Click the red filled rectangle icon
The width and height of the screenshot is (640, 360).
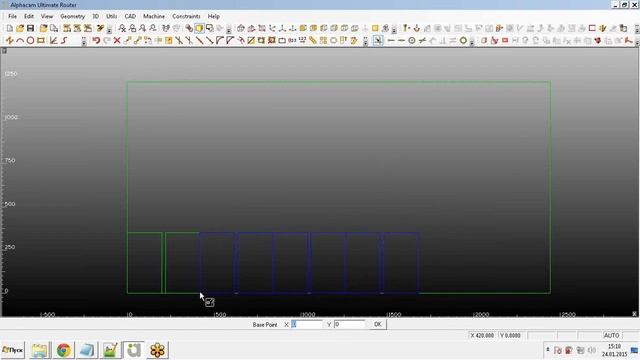point(505,40)
